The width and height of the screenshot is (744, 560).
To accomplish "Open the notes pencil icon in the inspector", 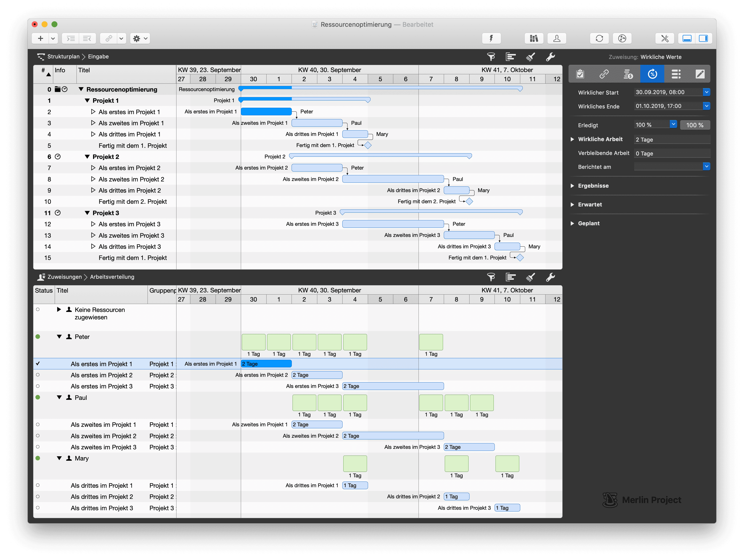I will [x=700, y=74].
